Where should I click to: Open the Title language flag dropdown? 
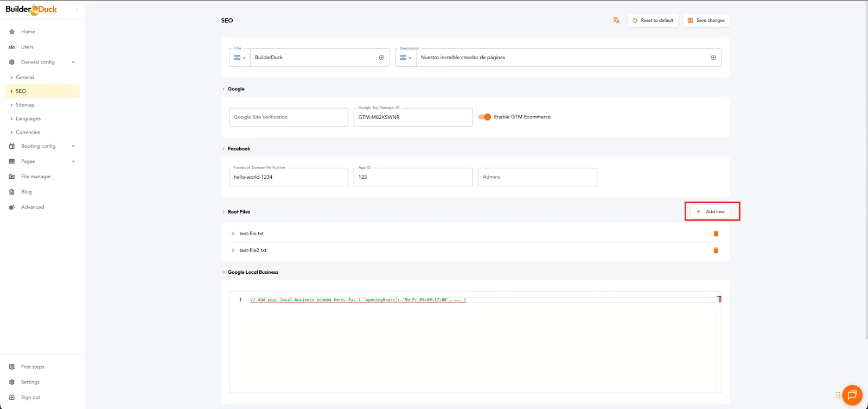239,58
